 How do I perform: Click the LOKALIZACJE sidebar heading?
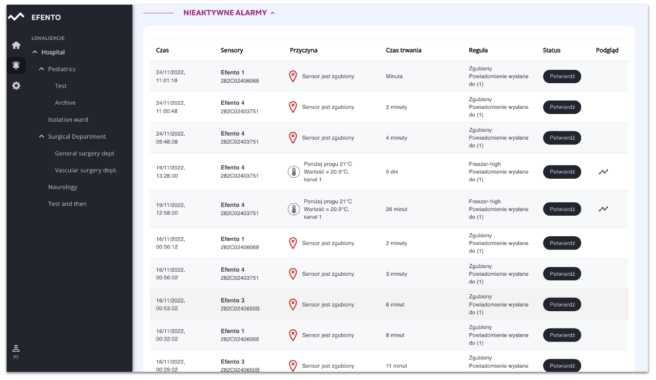(48, 38)
